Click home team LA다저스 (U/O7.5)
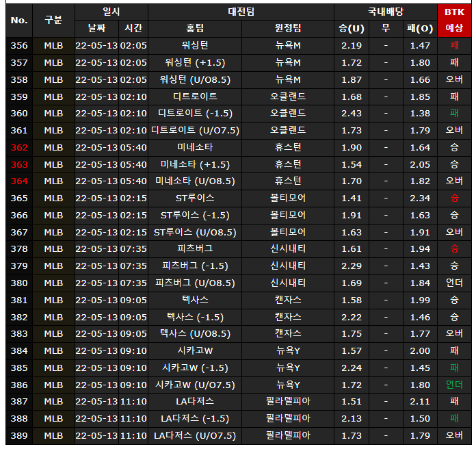The image size is (476, 449). [x=195, y=436]
